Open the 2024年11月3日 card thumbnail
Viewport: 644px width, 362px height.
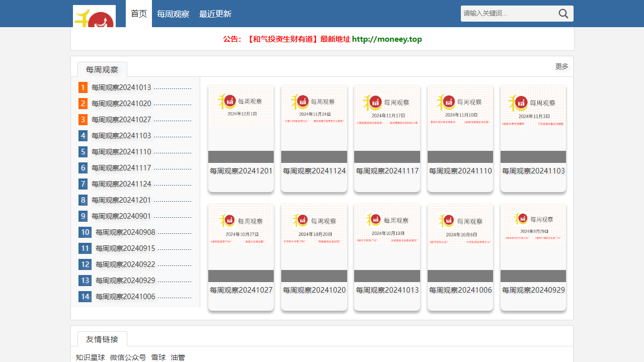(x=533, y=124)
